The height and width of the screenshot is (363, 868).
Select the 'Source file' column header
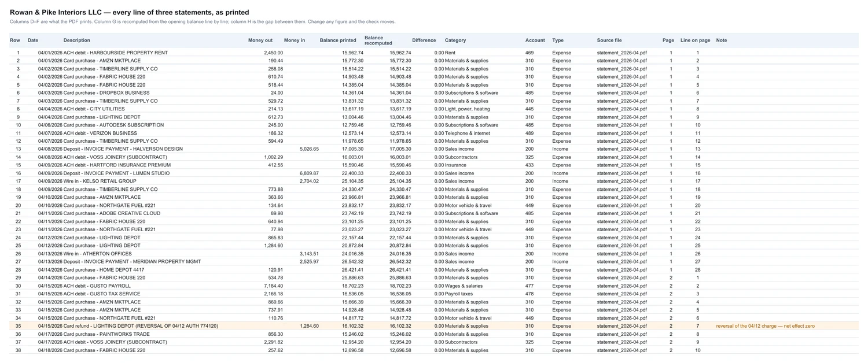609,40
